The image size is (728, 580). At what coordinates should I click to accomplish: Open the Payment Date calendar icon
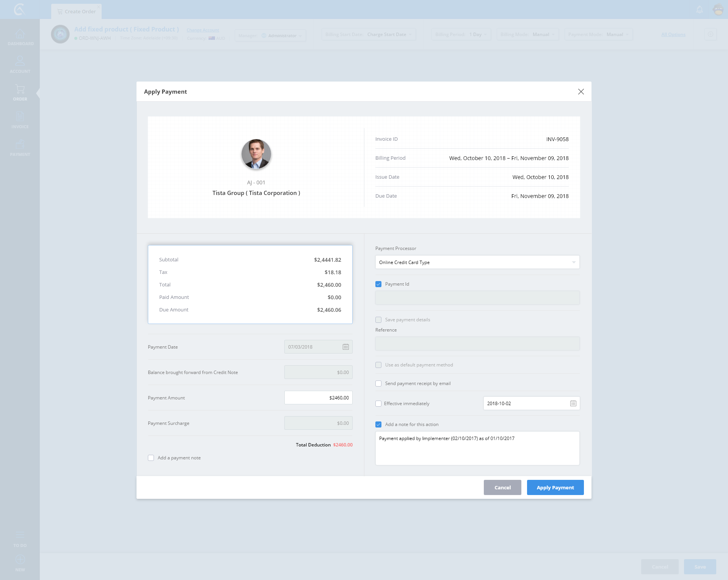tap(345, 347)
